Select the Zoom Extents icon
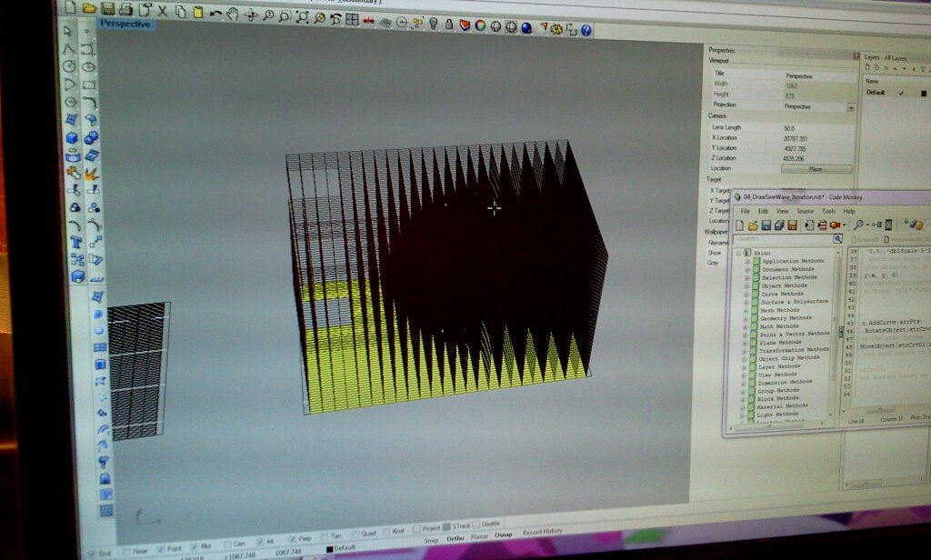 [303, 16]
